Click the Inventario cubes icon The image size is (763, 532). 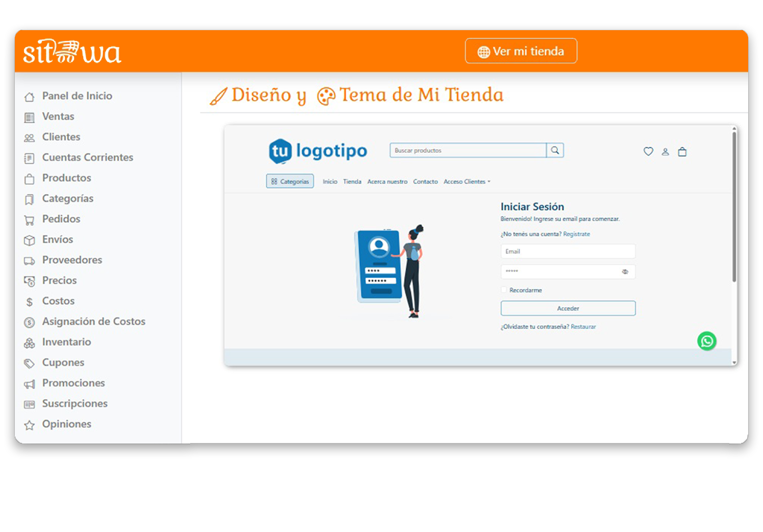pyautogui.click(x=30, y=343)
